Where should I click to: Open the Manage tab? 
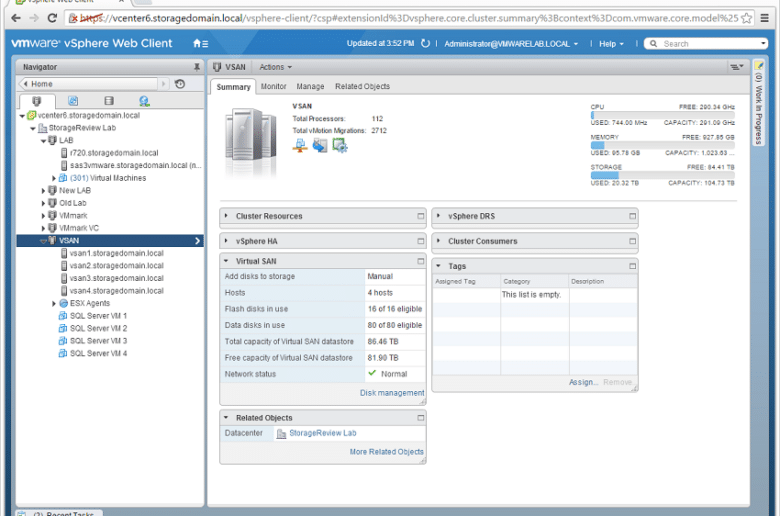(310, 86)
